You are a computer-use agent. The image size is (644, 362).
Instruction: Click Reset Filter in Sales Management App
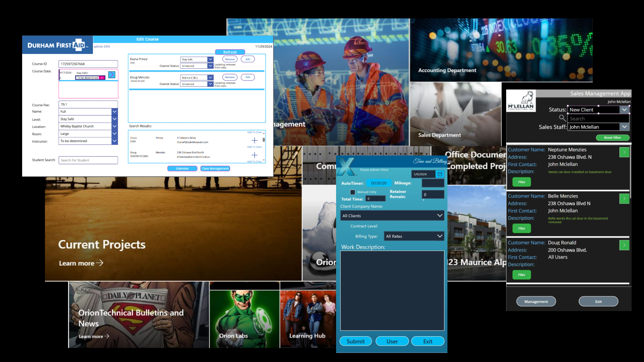(x=612, y=137)
